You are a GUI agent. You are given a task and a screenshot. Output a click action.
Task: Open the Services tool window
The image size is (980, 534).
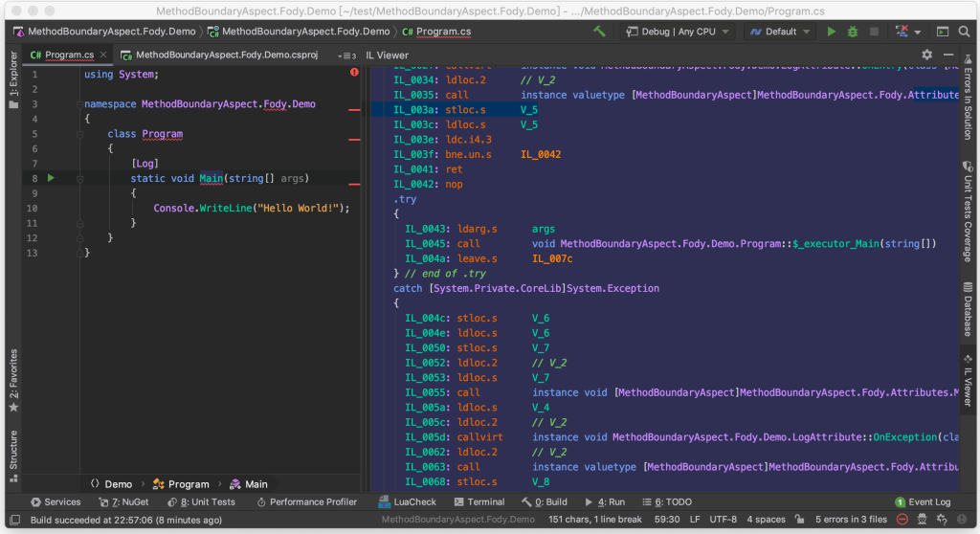(x=56, y=502)
